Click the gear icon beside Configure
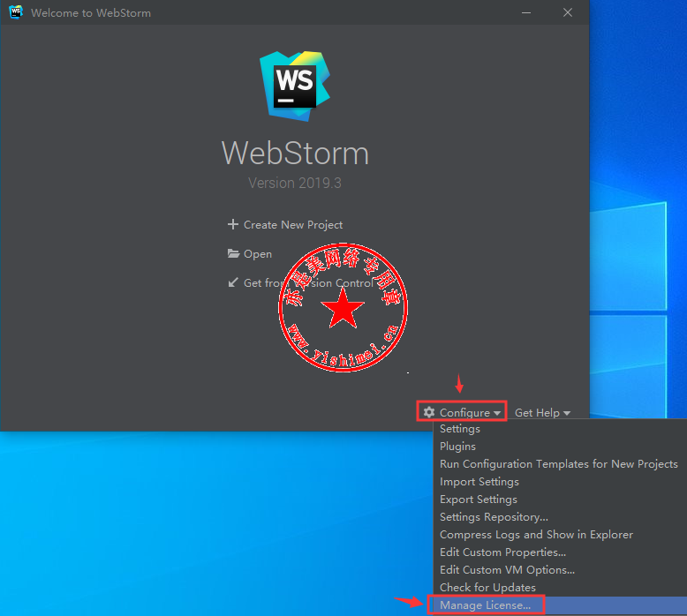 point(429,412)
